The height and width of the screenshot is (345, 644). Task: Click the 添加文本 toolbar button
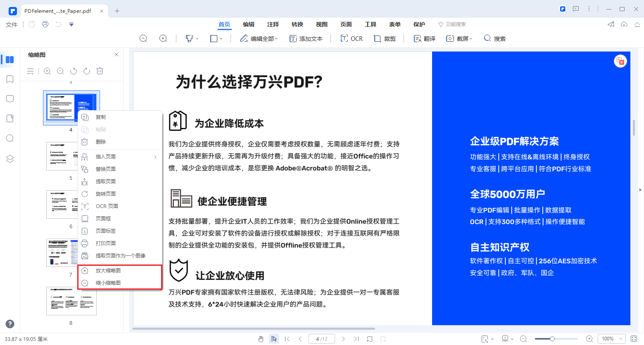pos(307,38)
